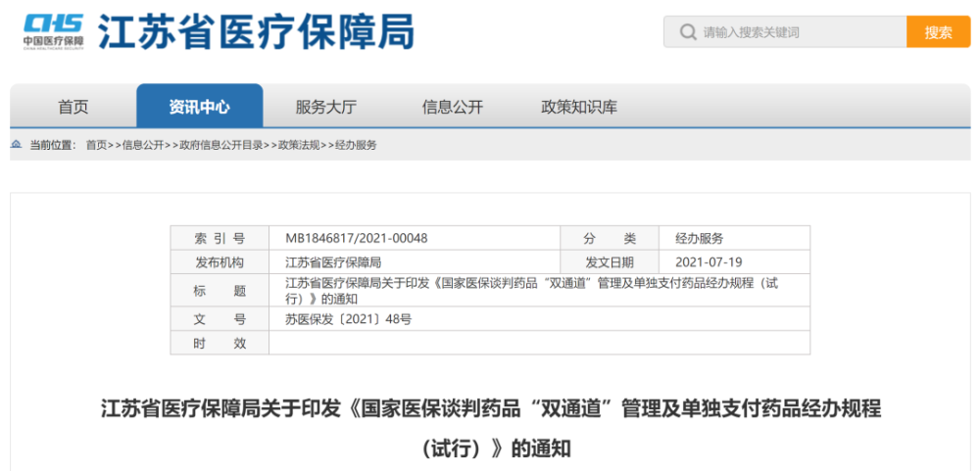Click the 江苏省医疗保障局 site title
The width and height of the screenshot is (980, 471).
(x=256, y=31)
